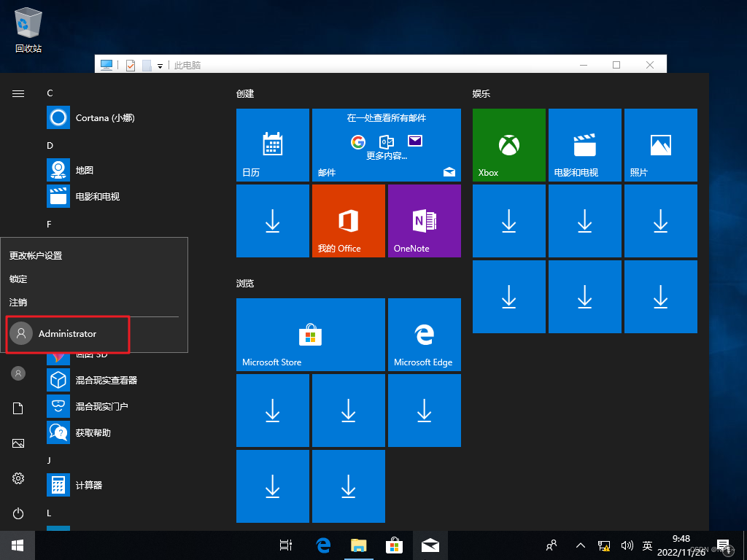Launch the Microsoft Edge tile
The width and height of the screenshot is (747, 560).
pyautogui.click(x=425, y=335)
